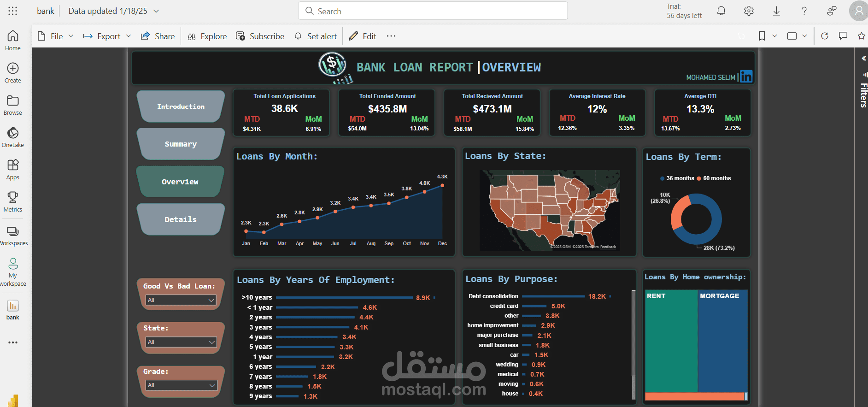The height and width of the screenshot is (407, 868).
Task: Open the comments icon
Action: 843,36
